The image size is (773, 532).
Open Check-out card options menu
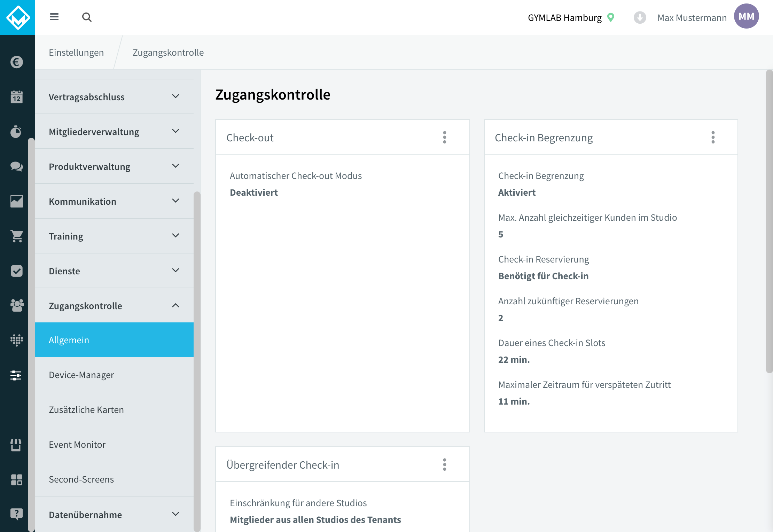tap(445, 137)
